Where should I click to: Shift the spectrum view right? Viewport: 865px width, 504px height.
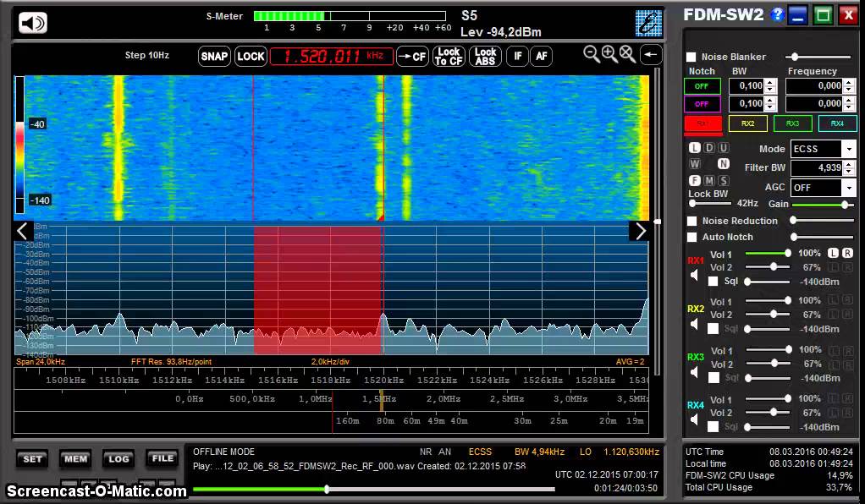click(x=639, y=231)
